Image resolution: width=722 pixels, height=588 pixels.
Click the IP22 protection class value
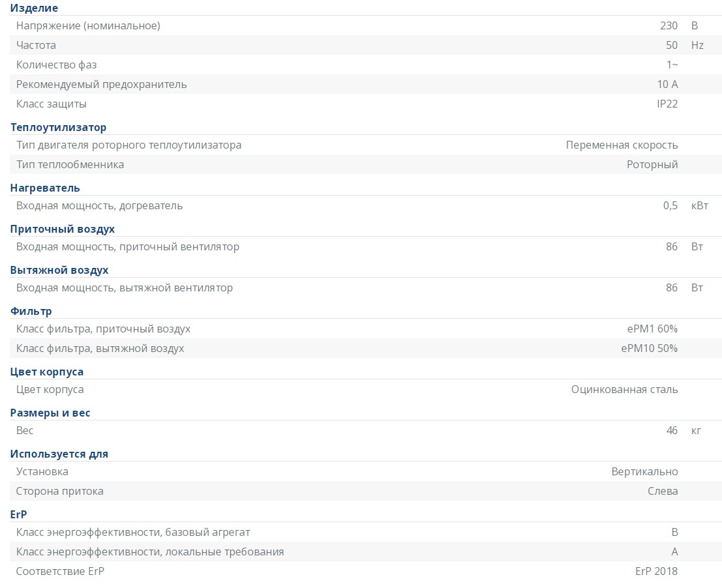667,104
